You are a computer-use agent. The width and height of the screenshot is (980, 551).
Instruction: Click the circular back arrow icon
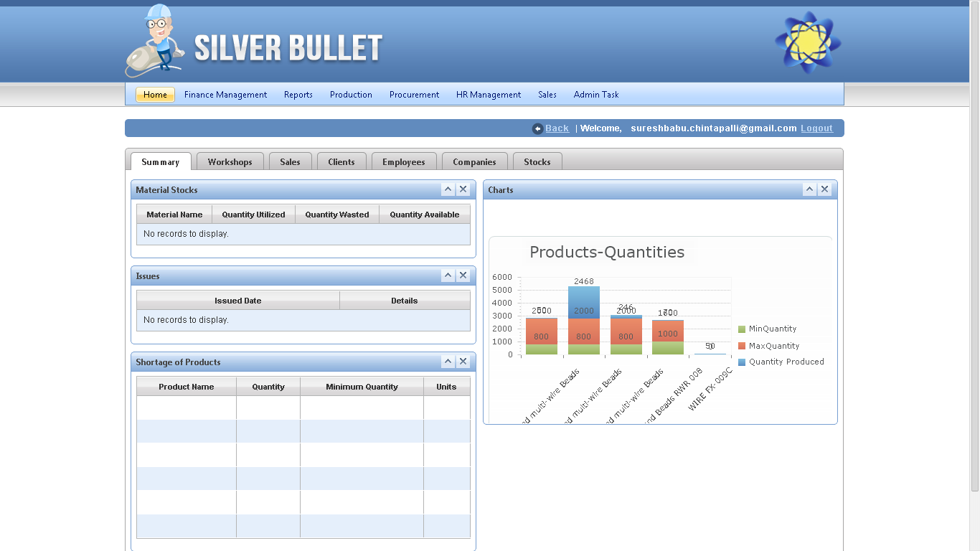click(537, 128)
